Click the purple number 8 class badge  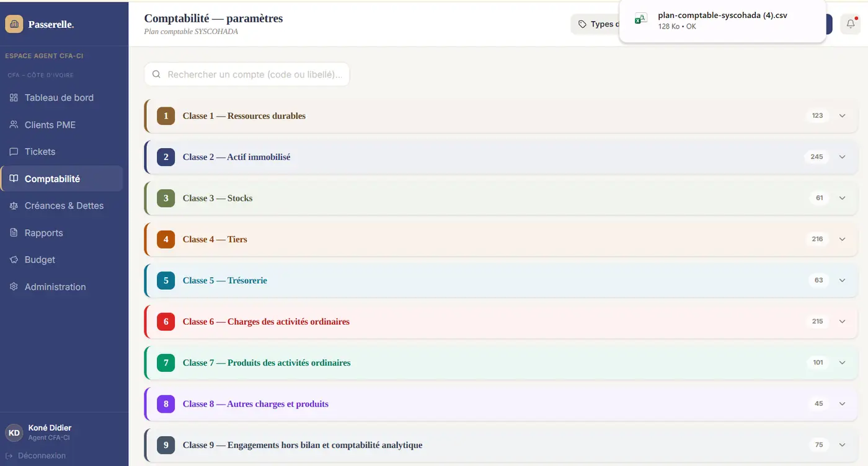point(166,404)
